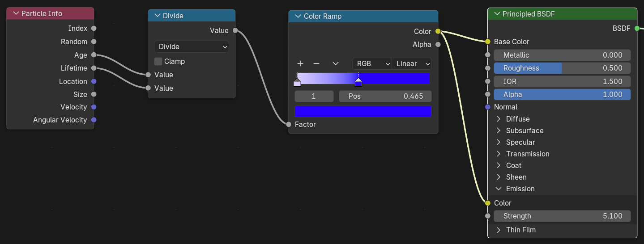Open the RGB color mode dropdown
644x244 pixels.
point(372,63)
